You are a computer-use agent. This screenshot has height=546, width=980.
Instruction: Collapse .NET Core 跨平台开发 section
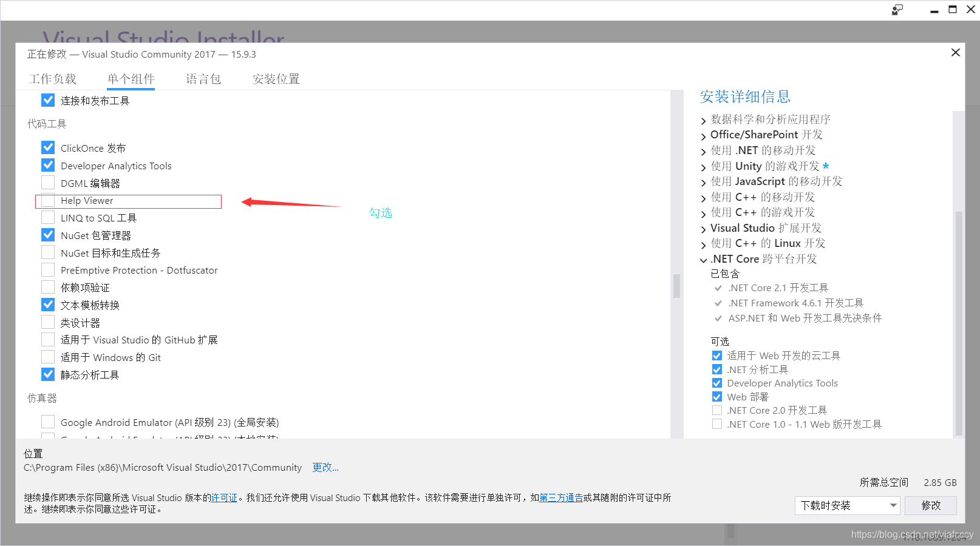click(x=704, y=260)
